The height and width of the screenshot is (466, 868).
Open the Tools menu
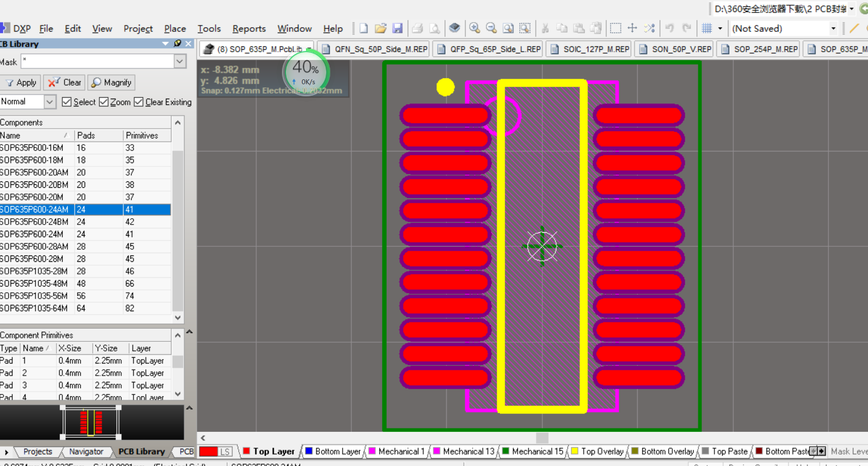click(x=209, y=29)
